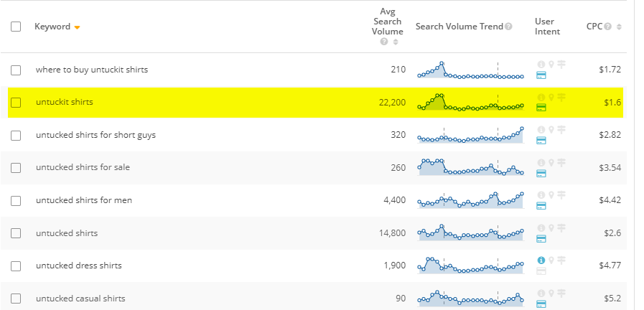644x310 pixels.
Task: Open the untucked shirts keyword
Action: (67, 233)
